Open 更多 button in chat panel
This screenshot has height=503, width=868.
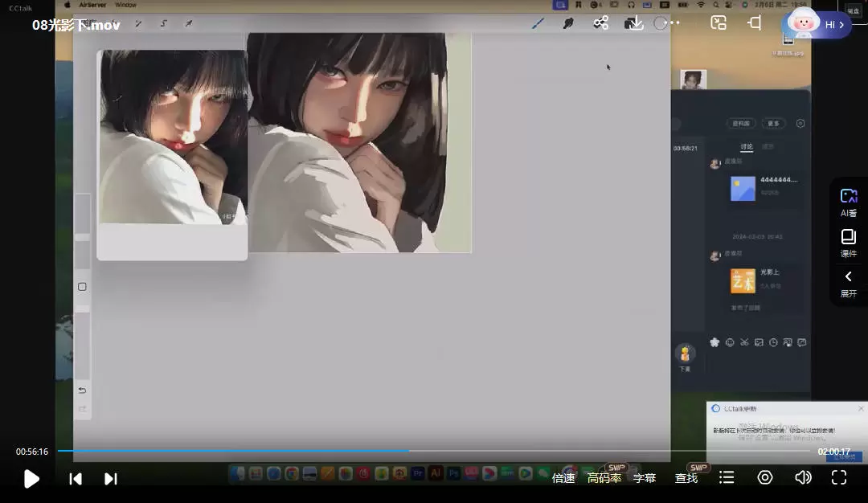click(x=773, y=124)
